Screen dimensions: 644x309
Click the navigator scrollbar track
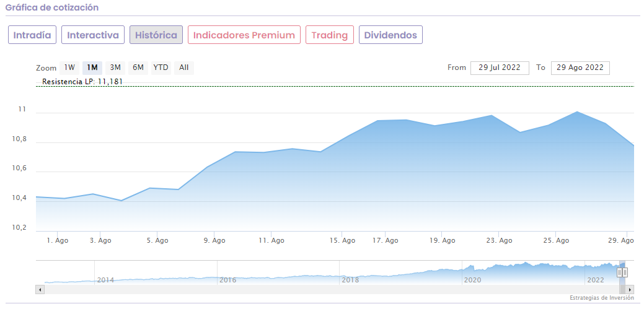[310, 289]
